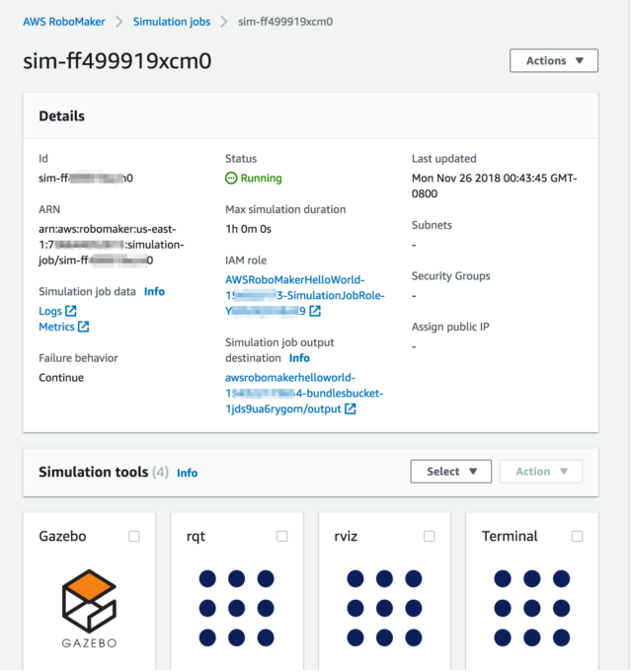The width and height of the screenshot is (632, 672).
Task: Click external link icon after output bucket
Action: pos(351,409)
